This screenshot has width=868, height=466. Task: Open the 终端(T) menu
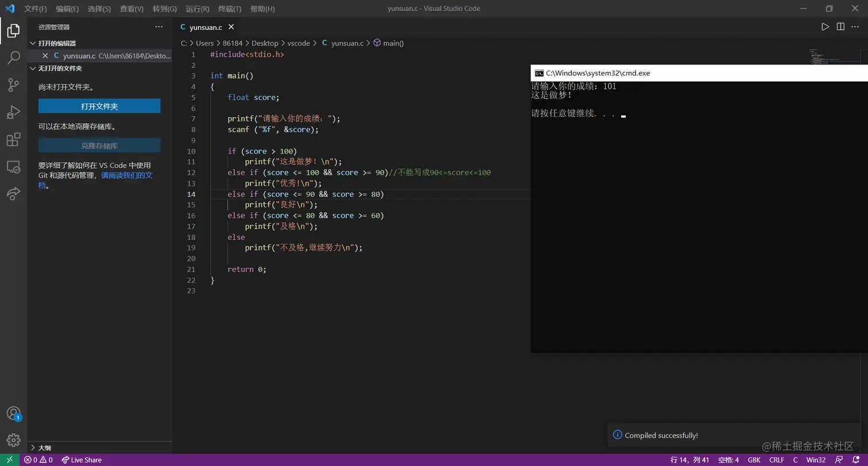230,9
